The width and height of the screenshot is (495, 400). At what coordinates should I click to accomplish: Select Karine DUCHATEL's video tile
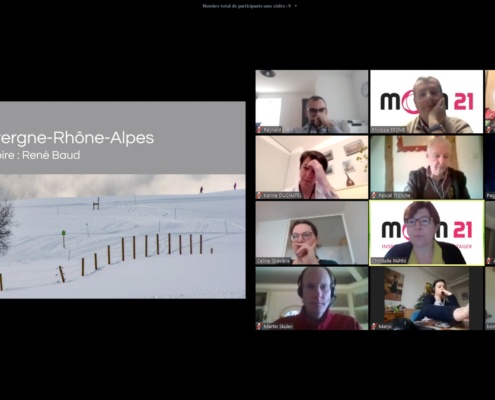312,167
